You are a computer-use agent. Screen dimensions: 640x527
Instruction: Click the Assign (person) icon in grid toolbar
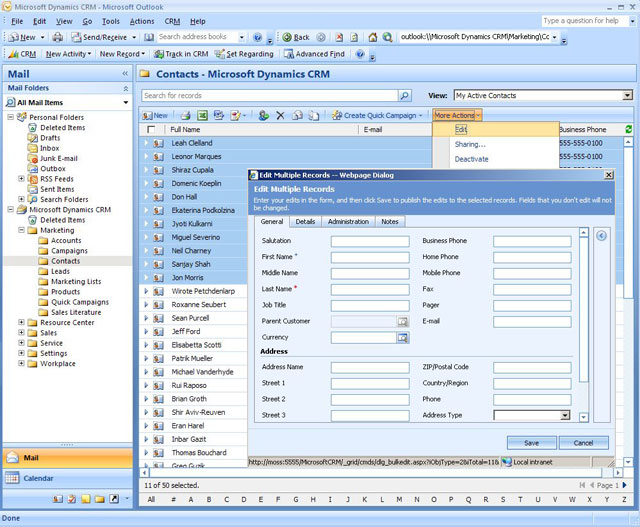(x=264, y=116)
